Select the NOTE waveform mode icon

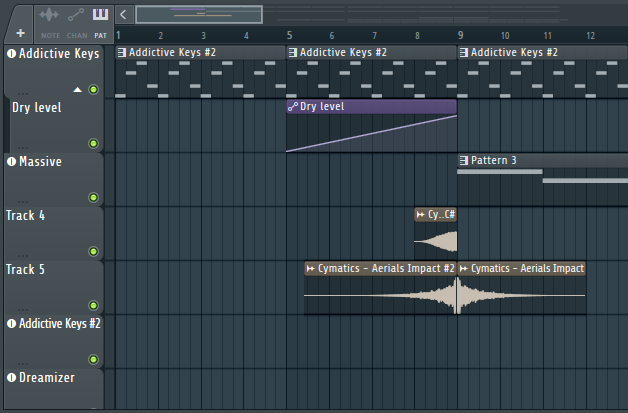pyautogui.click(x=49, y=15)
